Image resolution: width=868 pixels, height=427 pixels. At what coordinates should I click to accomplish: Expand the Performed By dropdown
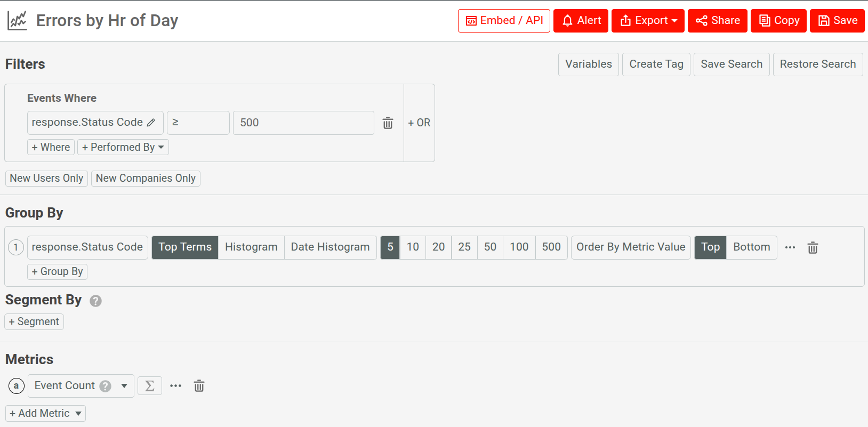pyautogui.click(x=123, y=147)
